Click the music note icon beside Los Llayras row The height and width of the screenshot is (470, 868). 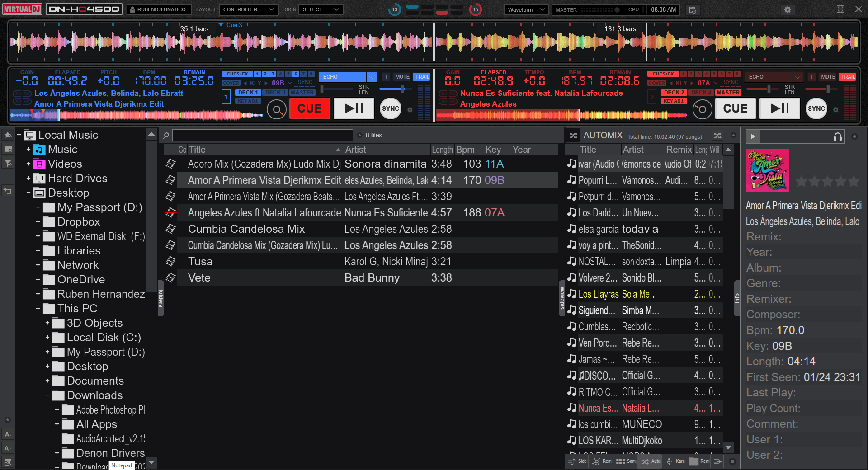click(x=572, y=294)
